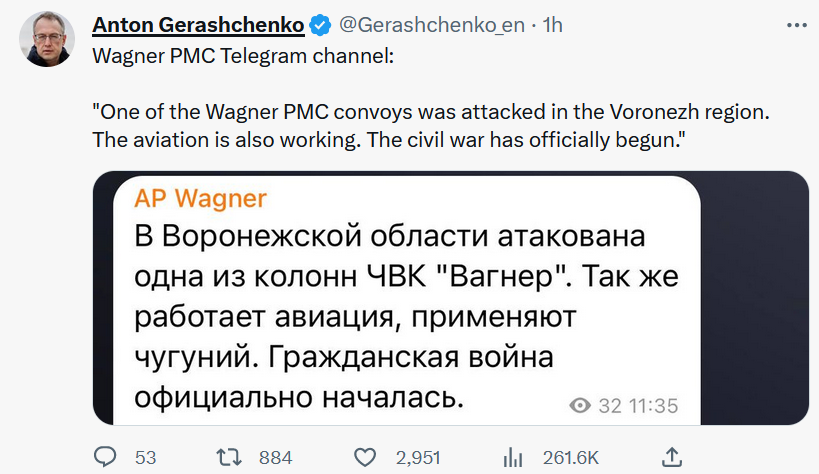The height and width of the screenshot is (474, 819).
Task: Click the 2,951 likes count
Action: [418, 457]
